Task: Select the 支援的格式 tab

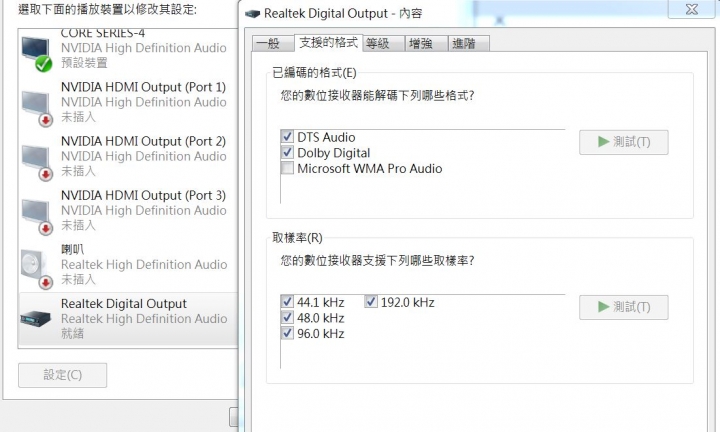Action: [x=328, y=43]
